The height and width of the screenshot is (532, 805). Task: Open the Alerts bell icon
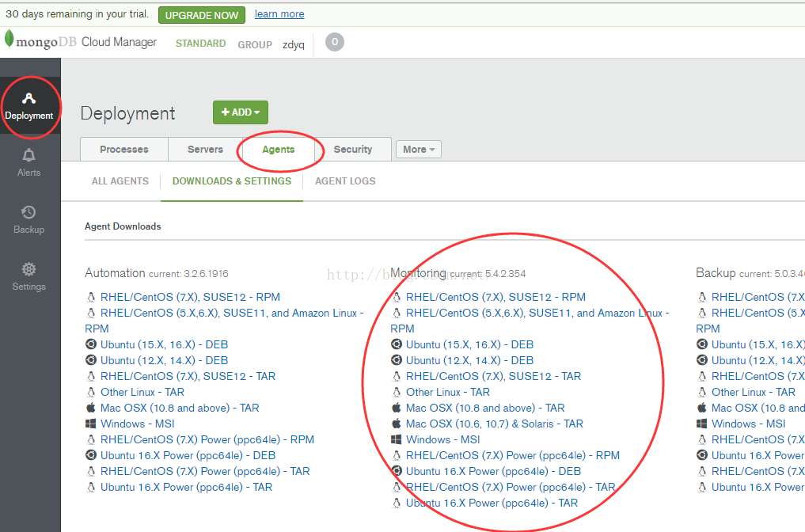pyautogui.click(x=28, y=155)
